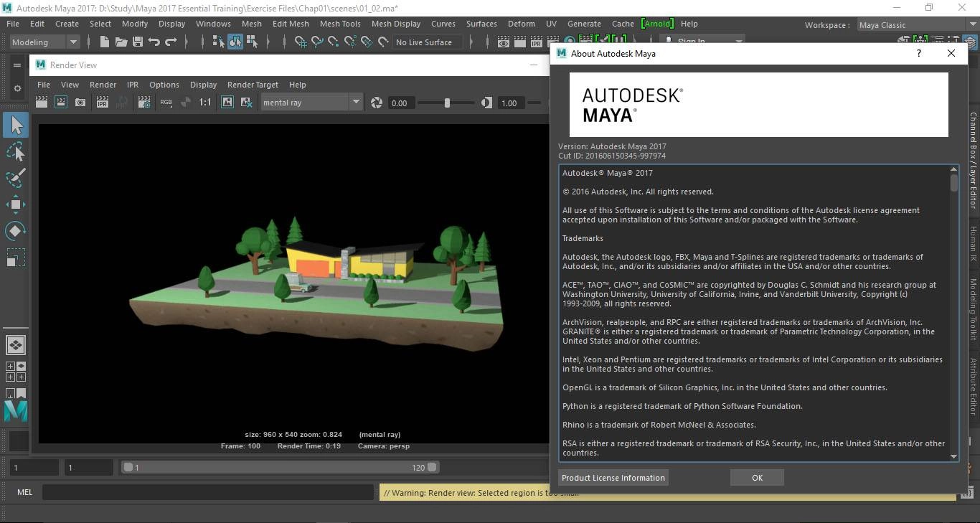This screenshot has height=523, width=980.
Task: Click the time range slider bar
Action: 280,467
